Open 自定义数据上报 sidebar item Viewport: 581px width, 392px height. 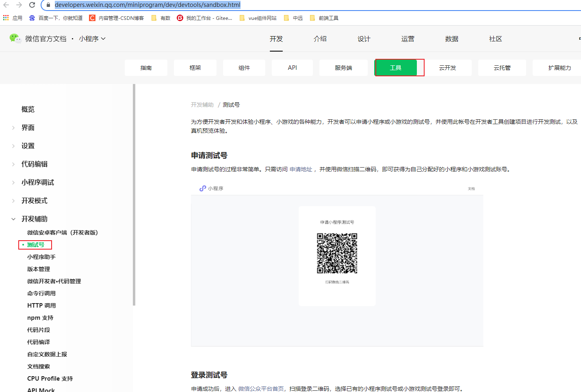click(47, 354)
